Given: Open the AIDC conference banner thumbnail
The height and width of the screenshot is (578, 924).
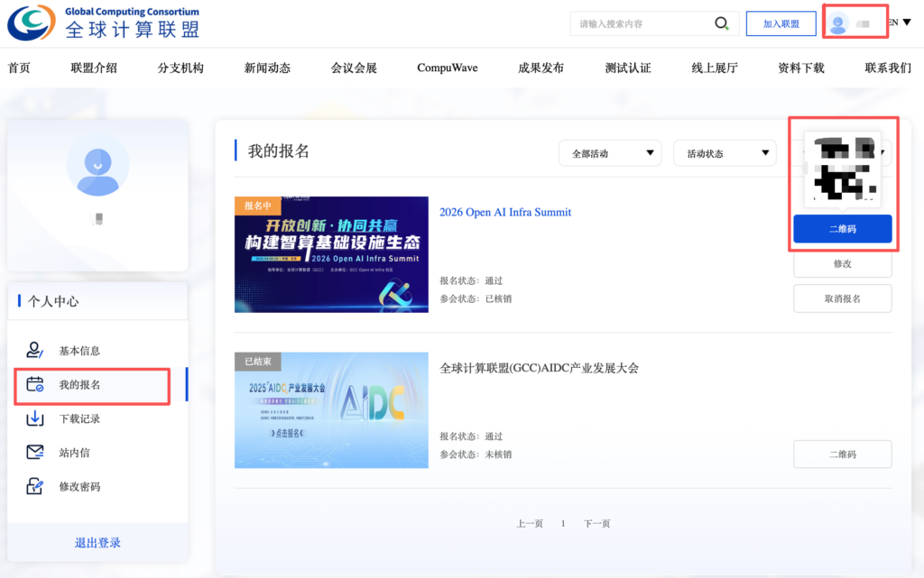Looking at the screenshot, I should pyautogui.click(x=331, y=410).
